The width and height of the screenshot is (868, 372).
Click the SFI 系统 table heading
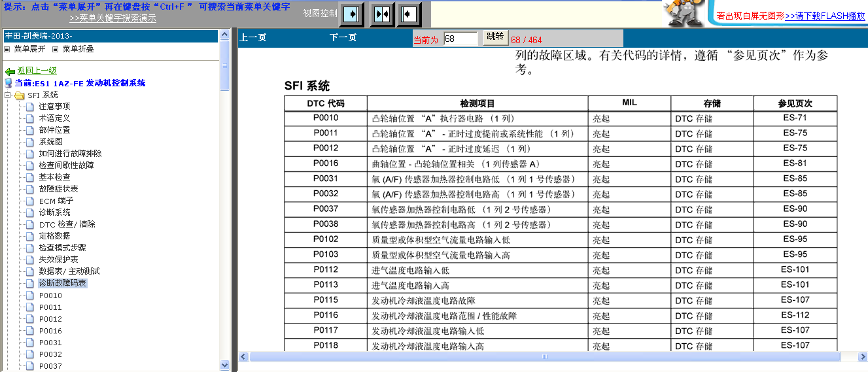tap(307, 86)
